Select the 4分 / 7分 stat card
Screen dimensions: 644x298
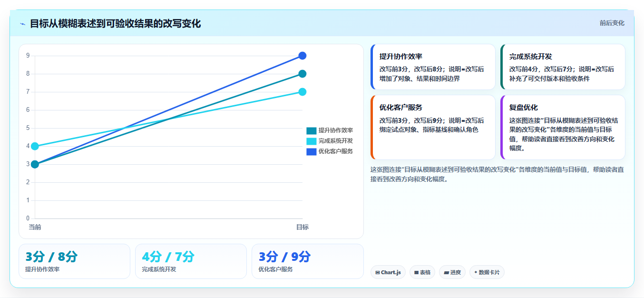(x=191, y=261)
